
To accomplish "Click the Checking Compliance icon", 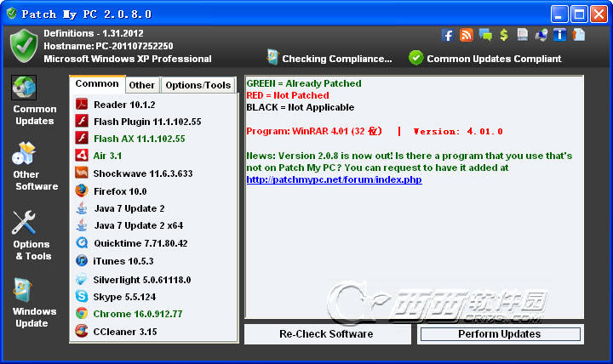I will coord(273,57).
